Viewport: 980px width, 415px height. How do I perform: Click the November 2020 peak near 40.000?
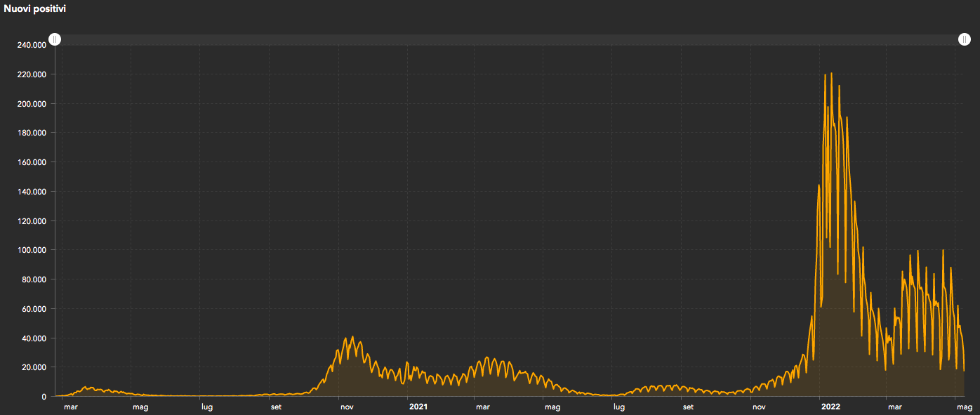[x=352, y=338]
